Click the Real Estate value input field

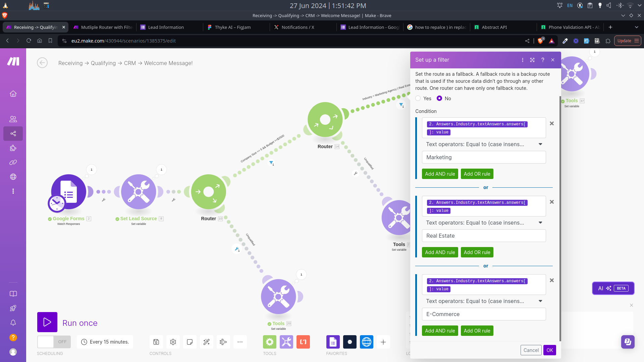coord(484,236)
